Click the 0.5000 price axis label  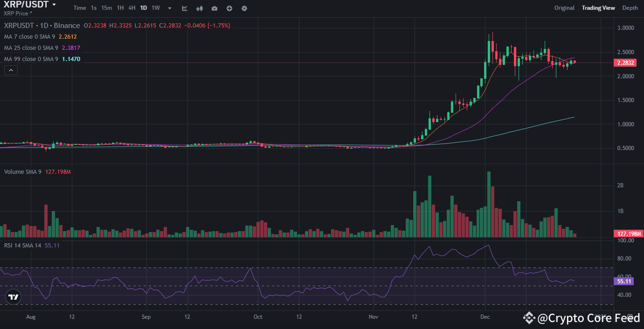[x=625, y=149]
